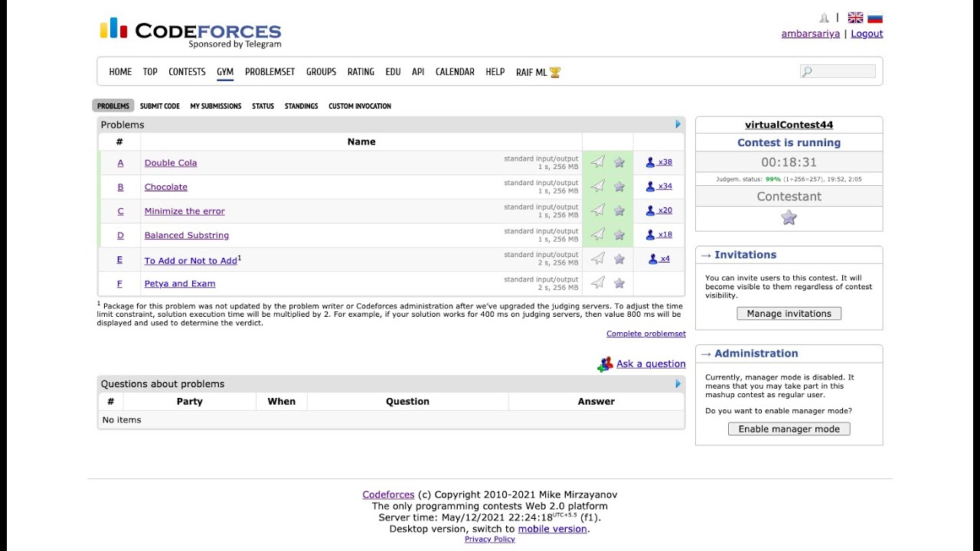Submit solution icon for Minimize the error
The height and width of the screenshot is (551, 980).
598,210
